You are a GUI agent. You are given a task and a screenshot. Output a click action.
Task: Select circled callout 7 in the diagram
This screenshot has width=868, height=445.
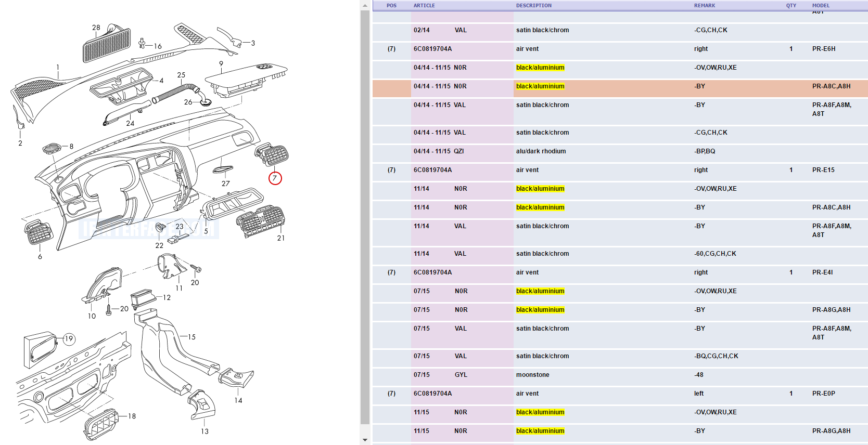pos(275,178)
